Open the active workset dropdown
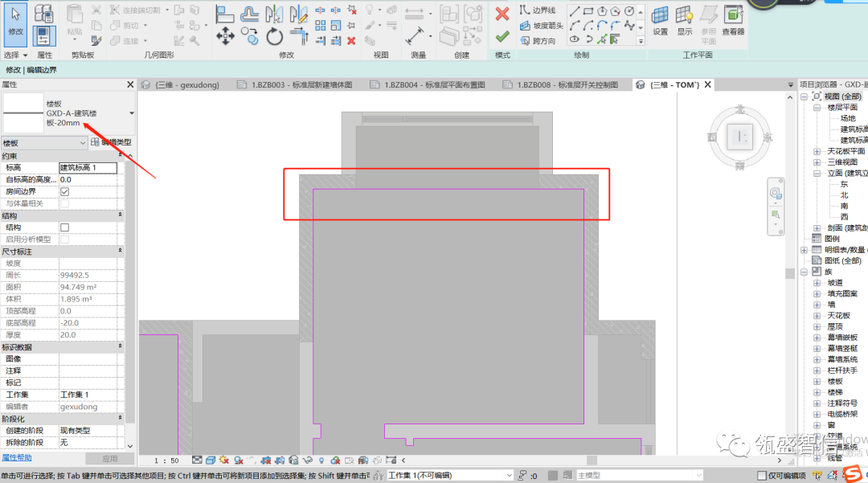This screenshot has width=868, height=483. click(x=450, y=475)
